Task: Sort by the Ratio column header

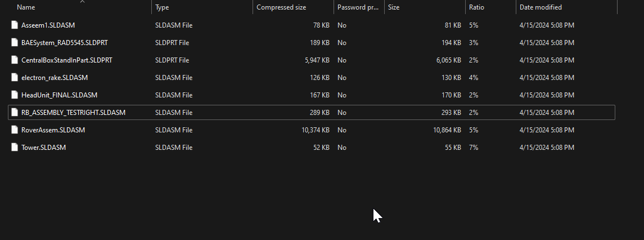Action: pos(476,7)
